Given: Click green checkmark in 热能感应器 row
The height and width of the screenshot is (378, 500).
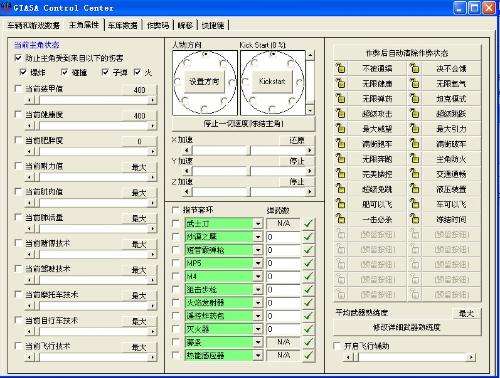Looking at the screenshot, I should point(309,355).
